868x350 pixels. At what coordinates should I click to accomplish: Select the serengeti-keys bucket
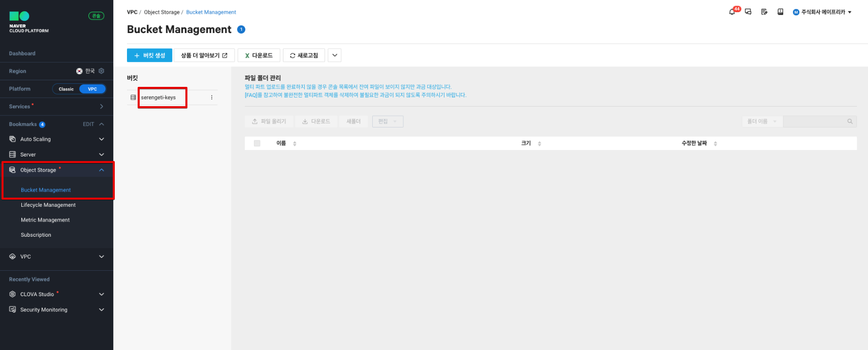(158, 98)
